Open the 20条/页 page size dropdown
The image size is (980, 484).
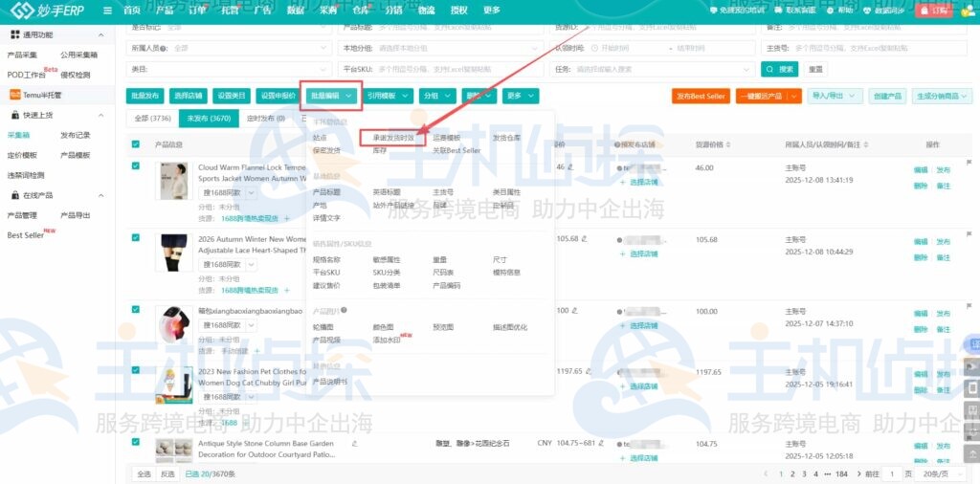tap(940, 474)
